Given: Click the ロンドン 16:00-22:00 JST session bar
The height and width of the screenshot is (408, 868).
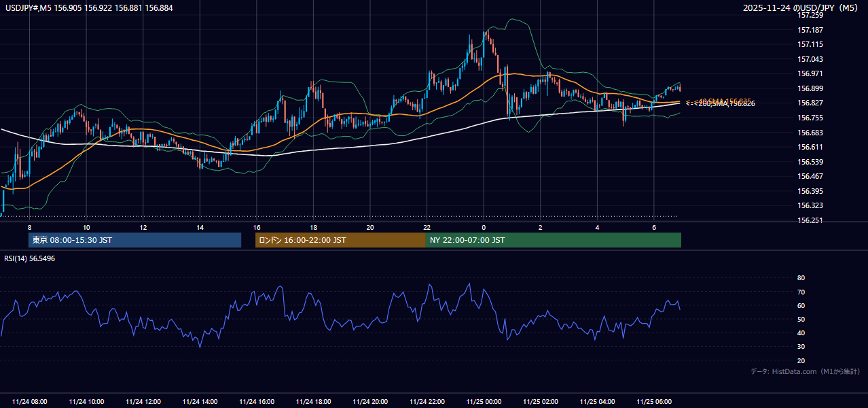Looking at the screenshot, I should pos(340,240).
